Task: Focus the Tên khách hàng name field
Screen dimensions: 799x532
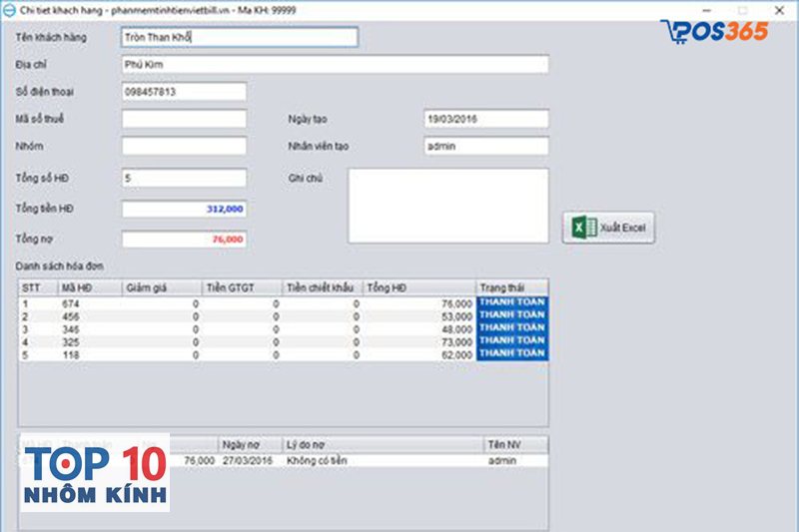Action: [x=238, y=37]
